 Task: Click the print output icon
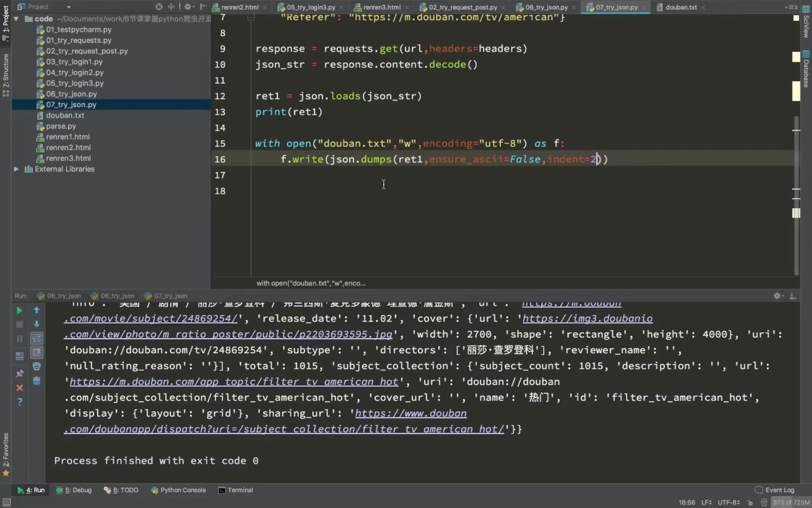pyautogui.click(x=37, y=367)
